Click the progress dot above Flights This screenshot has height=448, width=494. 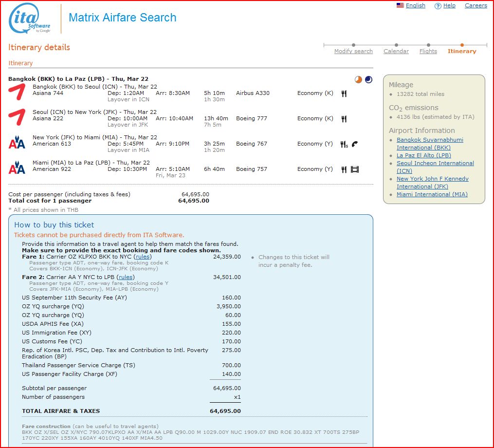(428, 45)
